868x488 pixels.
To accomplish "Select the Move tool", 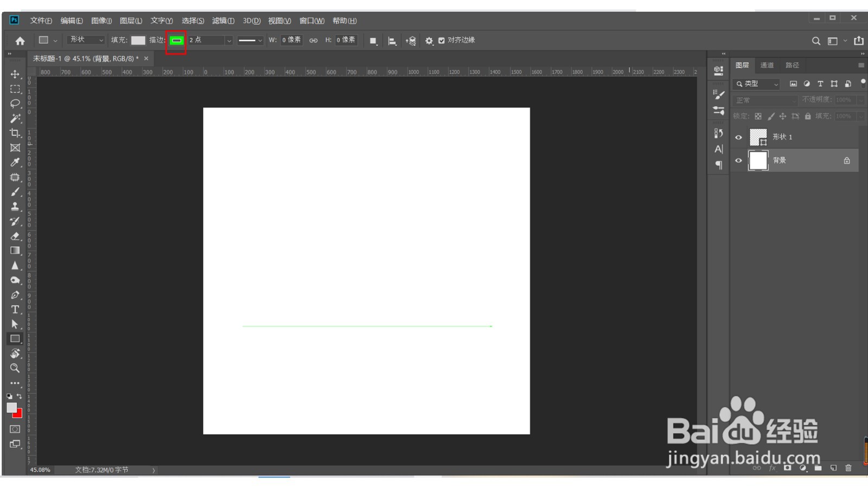I will [x=15, y=74].
